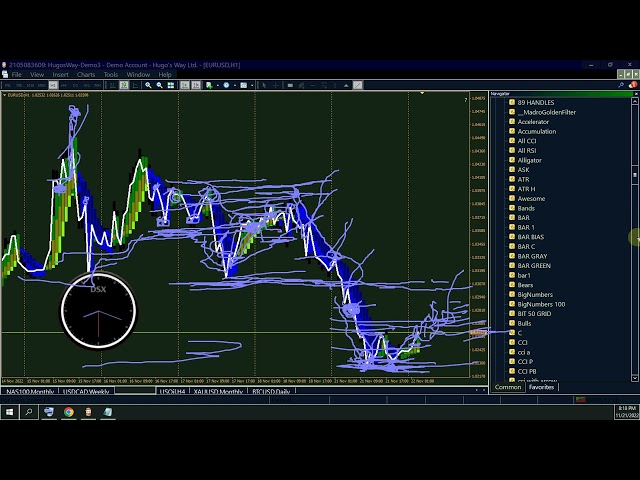Select the Accumulation indicator in Navigator
This screenshot has height=480, width=640.
click(x=536, y=131)
